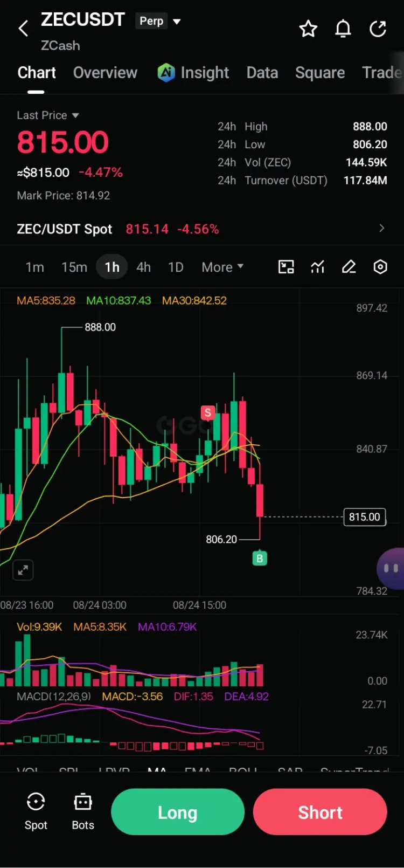Tap the green B buy marker on the chart
The height and width of the screenshot is (868, 404).
pos(260,559)
